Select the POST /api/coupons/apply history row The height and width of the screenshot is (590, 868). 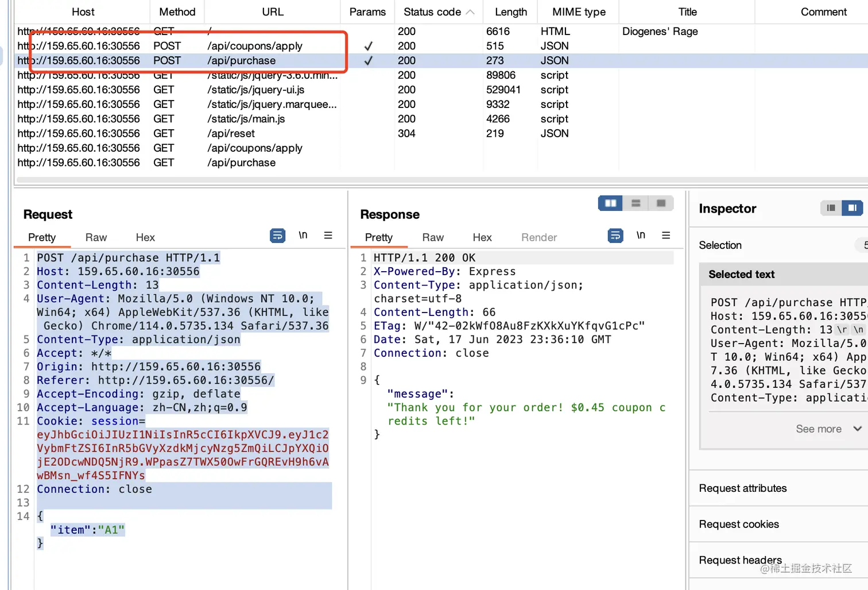pos(255,46)
